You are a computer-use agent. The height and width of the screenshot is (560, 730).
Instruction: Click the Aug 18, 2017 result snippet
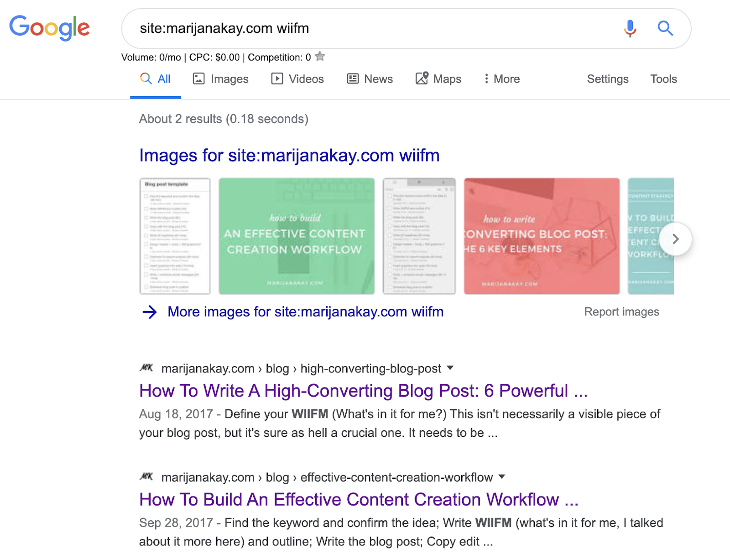click(x=400, y=424)
